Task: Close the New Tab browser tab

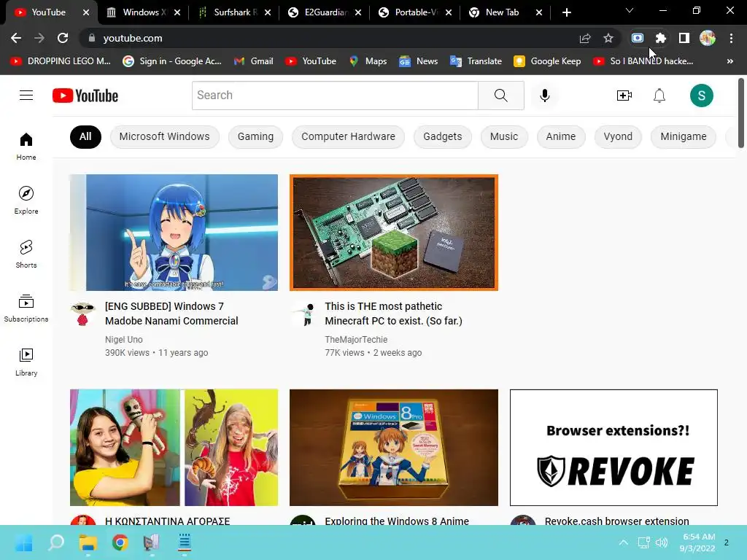Action: point(539,12)
